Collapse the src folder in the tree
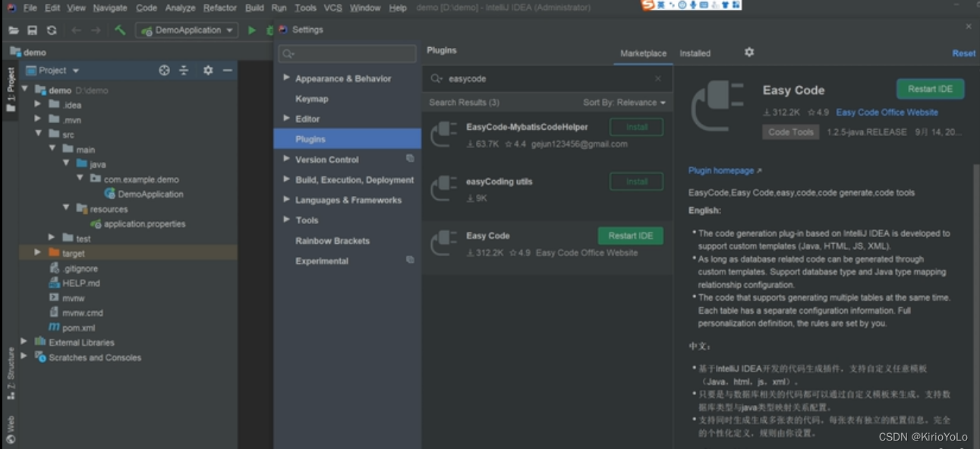The height and width of the screenshot is (449, 980). (38, 134)
